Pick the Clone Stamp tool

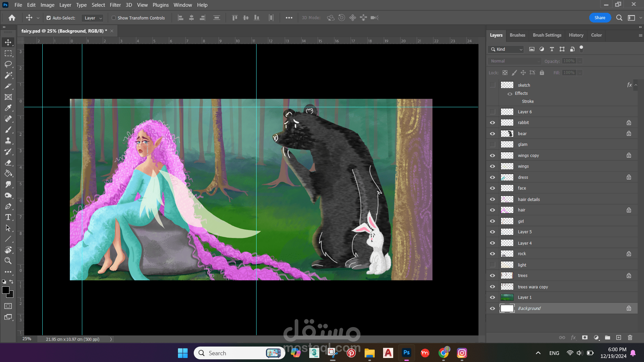point(8,141)
